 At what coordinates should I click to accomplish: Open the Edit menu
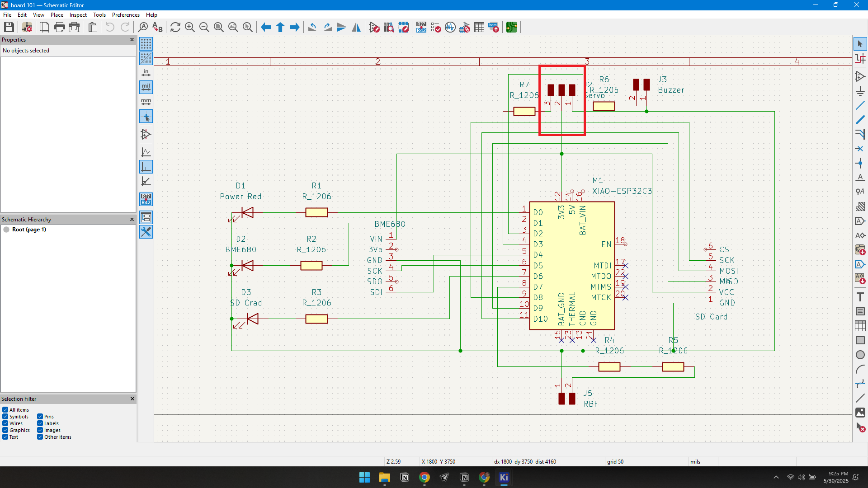pos(22,15)
